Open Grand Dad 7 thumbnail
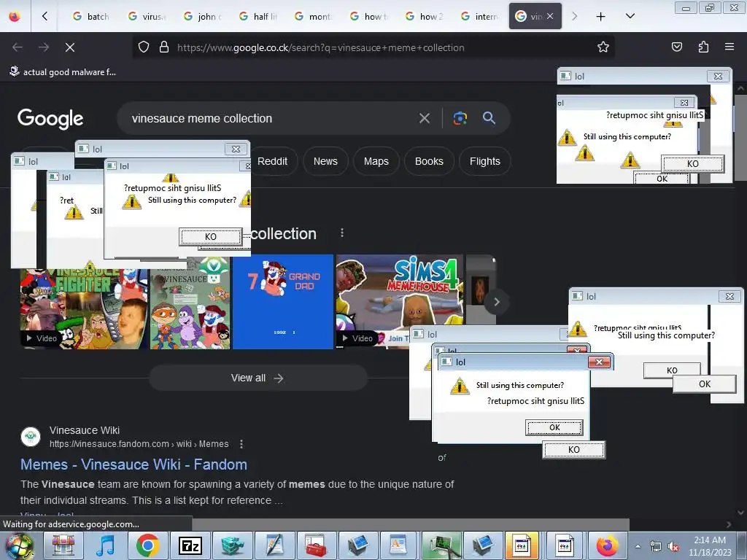Viewport: 747px width, 560px height. [282, 302]
